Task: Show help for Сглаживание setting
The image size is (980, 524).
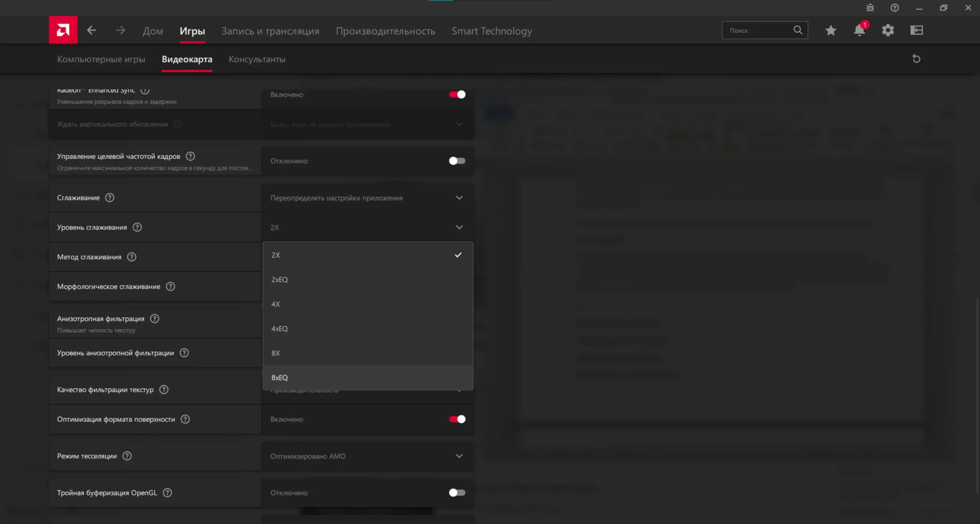Action: [x=110, y=198]
